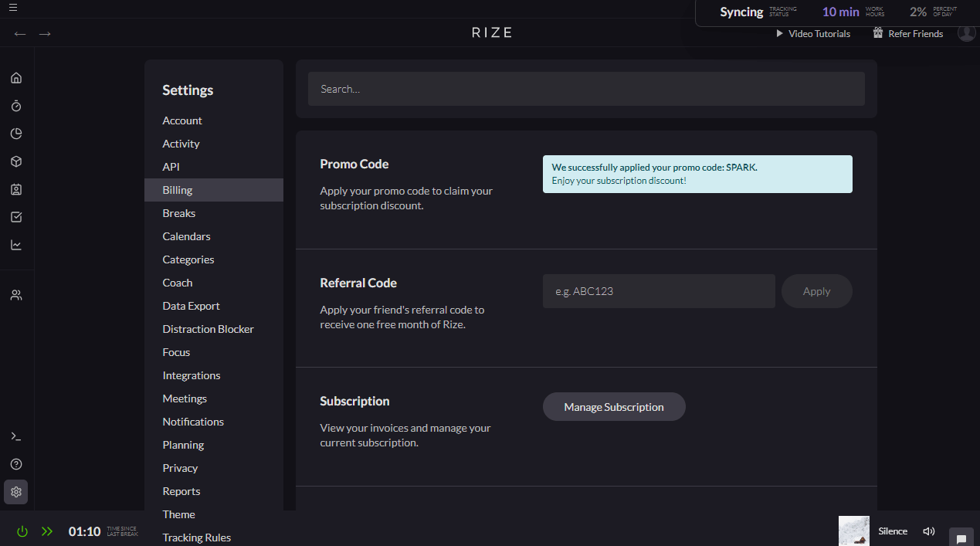Viewport: 980px width, 546px height.
Task: Open the stopwatch timer icon in sidebar
Action: (x=16, y=106)
